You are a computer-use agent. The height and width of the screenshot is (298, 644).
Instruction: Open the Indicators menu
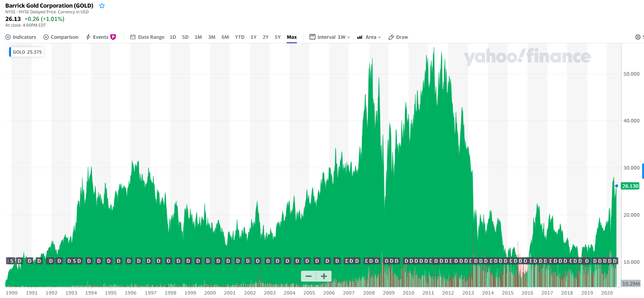coord(21,37)
